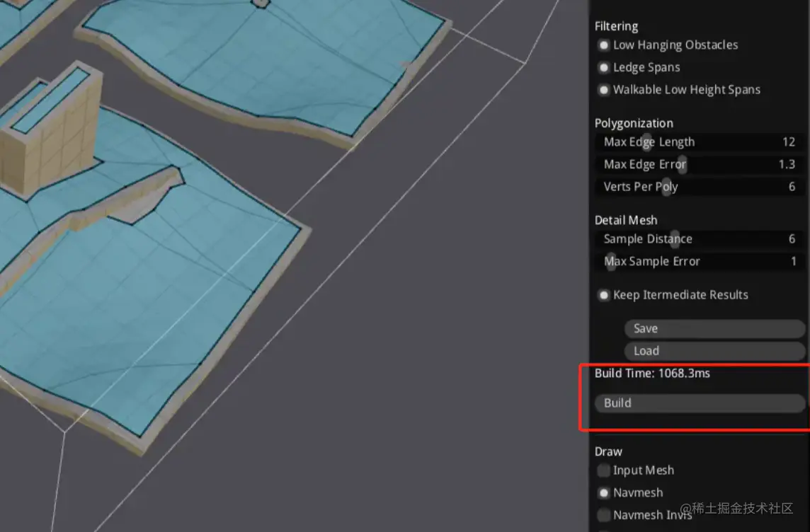
Task: Click the Polygonization section heading
Action: (x=634, y=123)
